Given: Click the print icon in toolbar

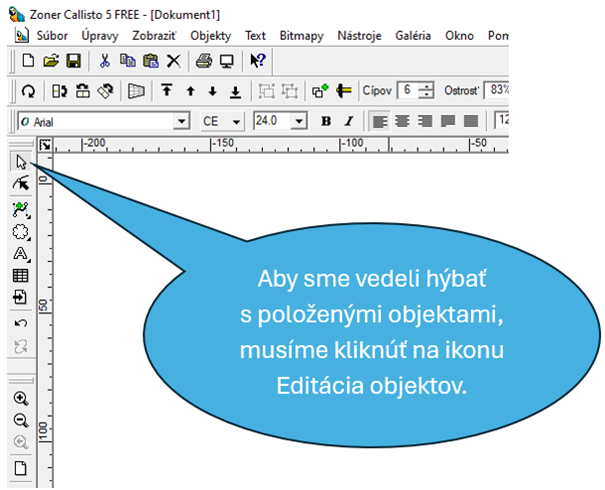Looking at the screenshot, I should (203, 61).
